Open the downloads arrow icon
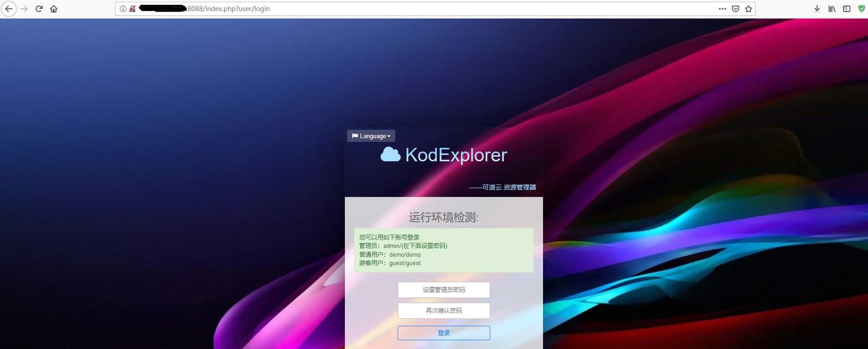 (817, 9)
